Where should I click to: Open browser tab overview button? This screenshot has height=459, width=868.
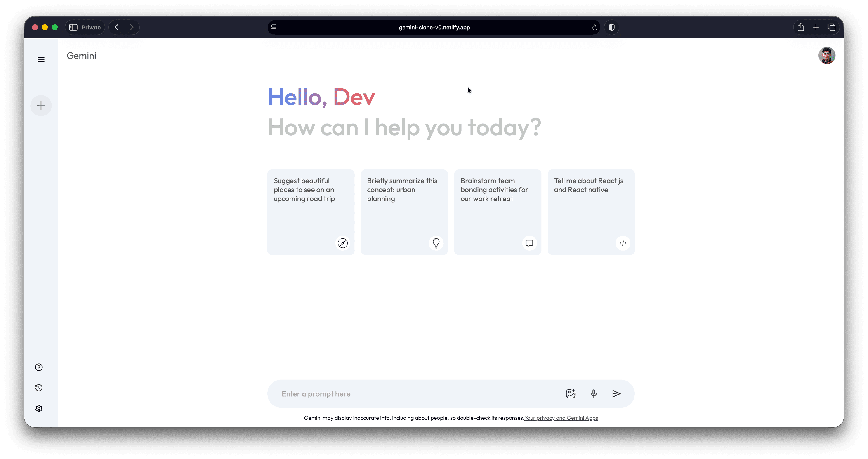(831, 27)
